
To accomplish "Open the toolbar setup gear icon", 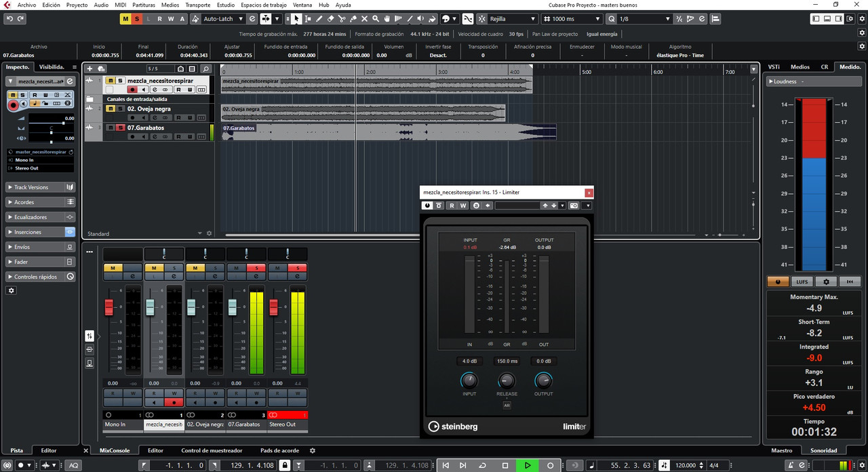I will [861, 18].
